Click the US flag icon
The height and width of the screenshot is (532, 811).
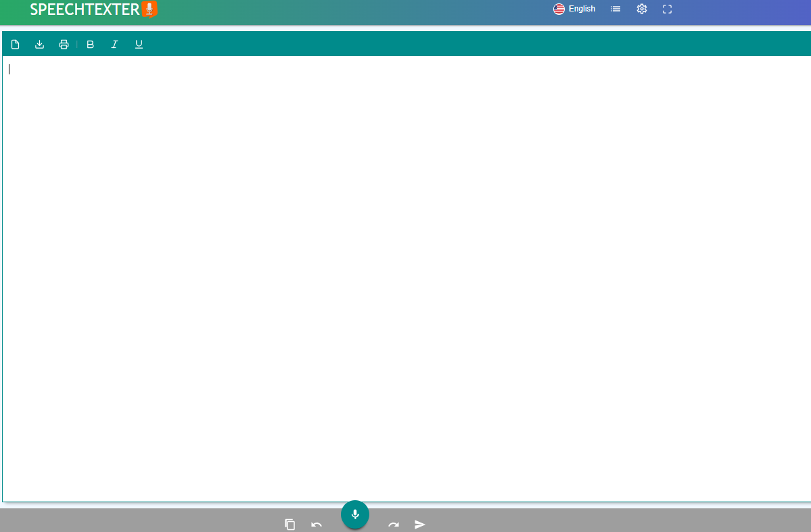tap(559, 9)
